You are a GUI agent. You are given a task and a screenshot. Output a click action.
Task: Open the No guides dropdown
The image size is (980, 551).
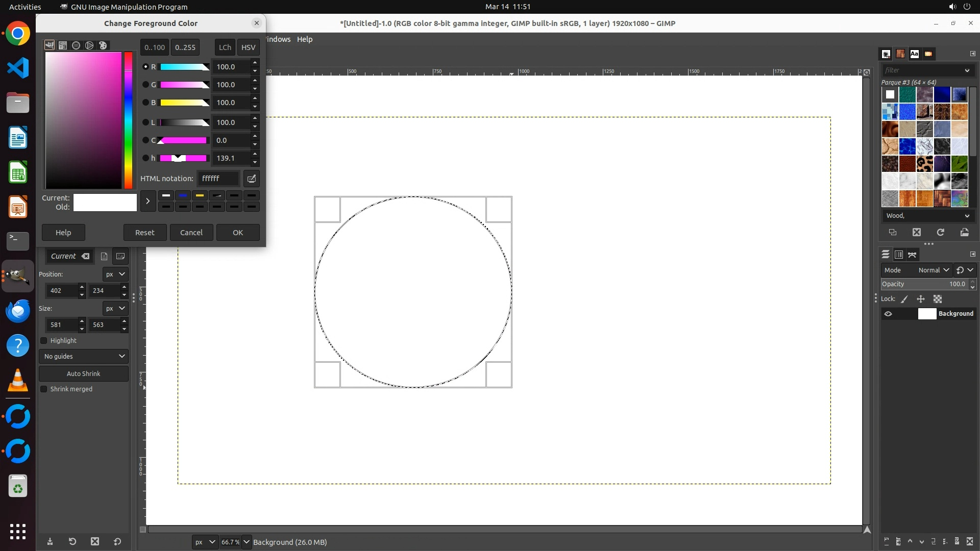point(84,356)
